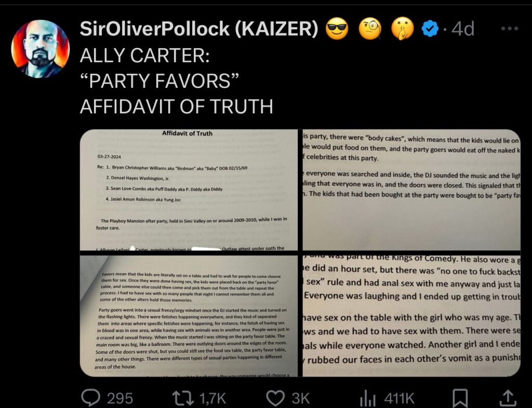Click the 1,7K reposts count
The image size is (532, 408).
coord(212,398)
